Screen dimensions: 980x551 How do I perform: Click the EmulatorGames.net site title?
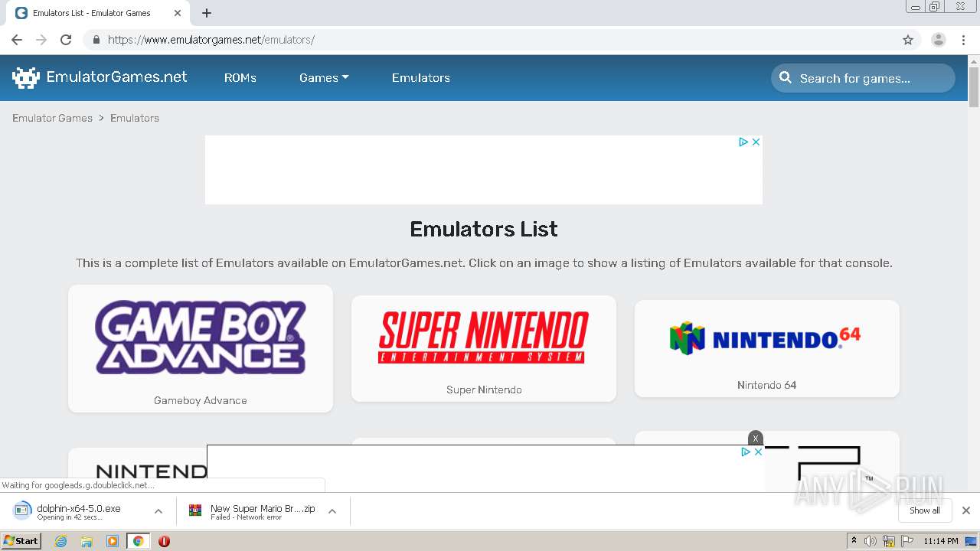click(116, 77)
